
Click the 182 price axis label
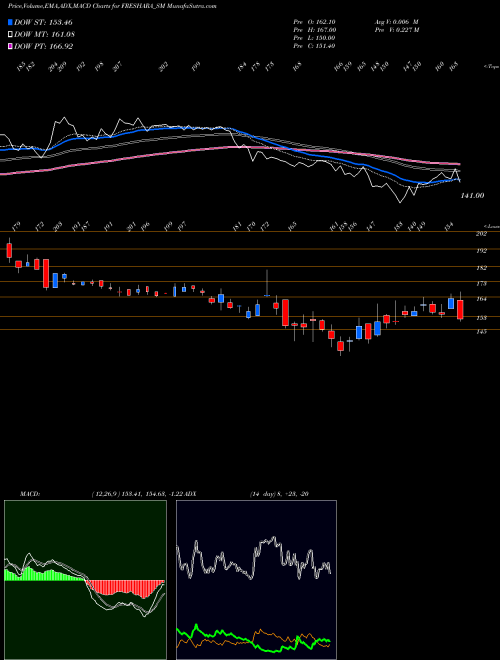click(x=481, y=268)
